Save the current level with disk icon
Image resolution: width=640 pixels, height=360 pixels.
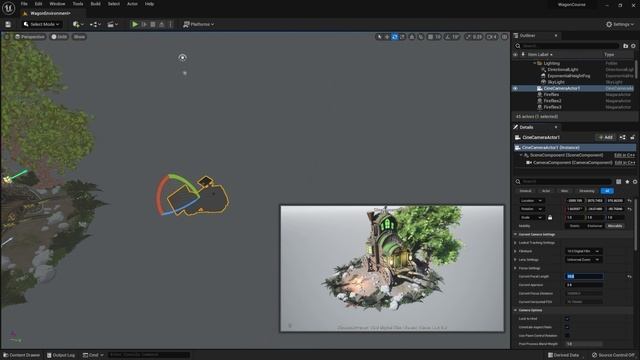[8, 24]
